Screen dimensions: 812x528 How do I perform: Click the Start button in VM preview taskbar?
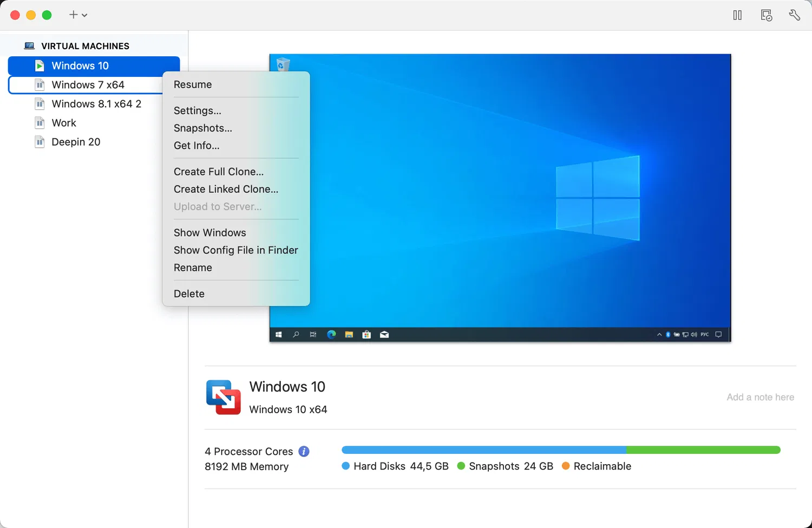[279, 335]
